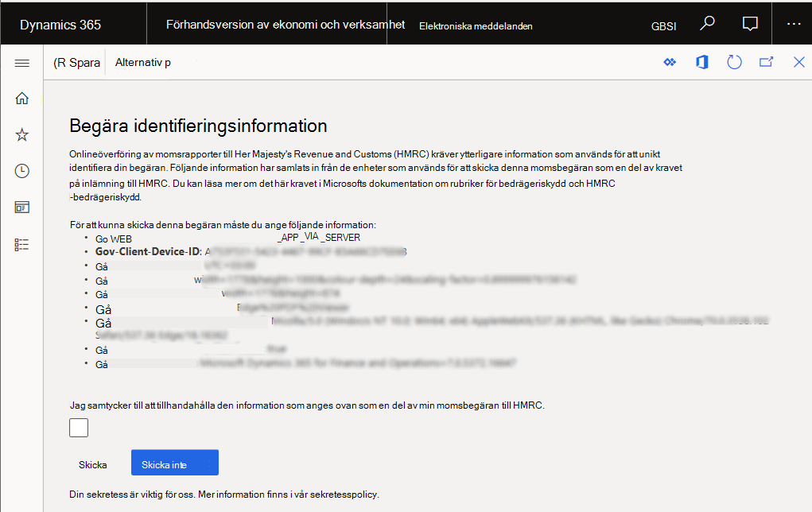Viewport: 812px width, 512px height.
Task: Open the hamburger navigation menu
Action: (21, 63)
